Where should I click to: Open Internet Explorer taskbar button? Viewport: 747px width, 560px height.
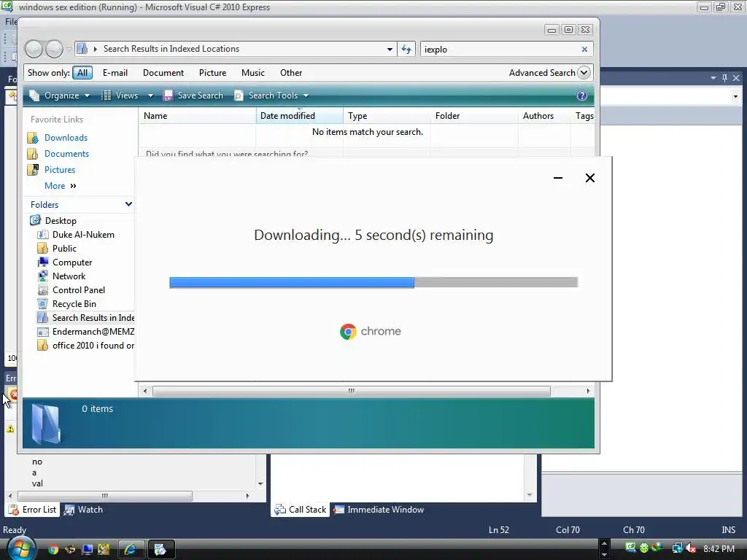point(131,549)
